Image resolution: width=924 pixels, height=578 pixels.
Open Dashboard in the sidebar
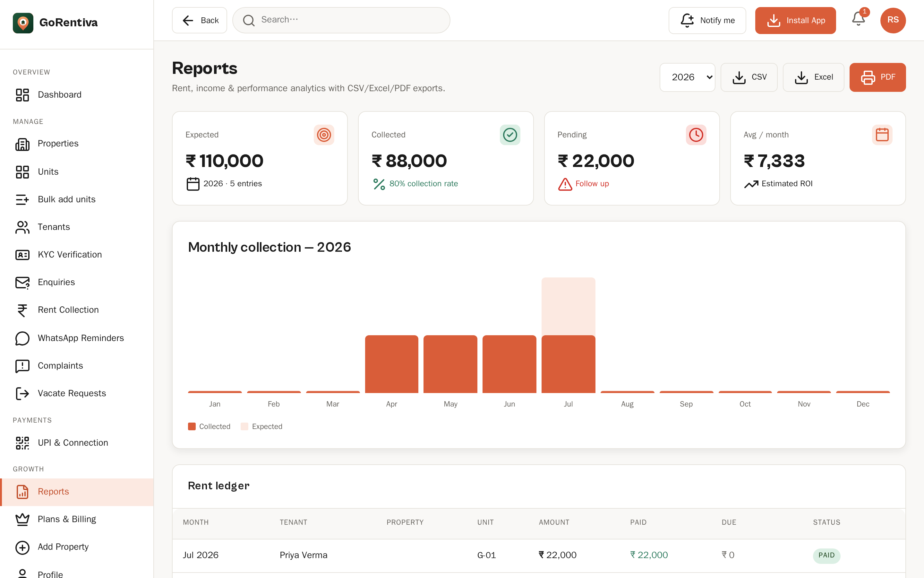tap(77, 95)
